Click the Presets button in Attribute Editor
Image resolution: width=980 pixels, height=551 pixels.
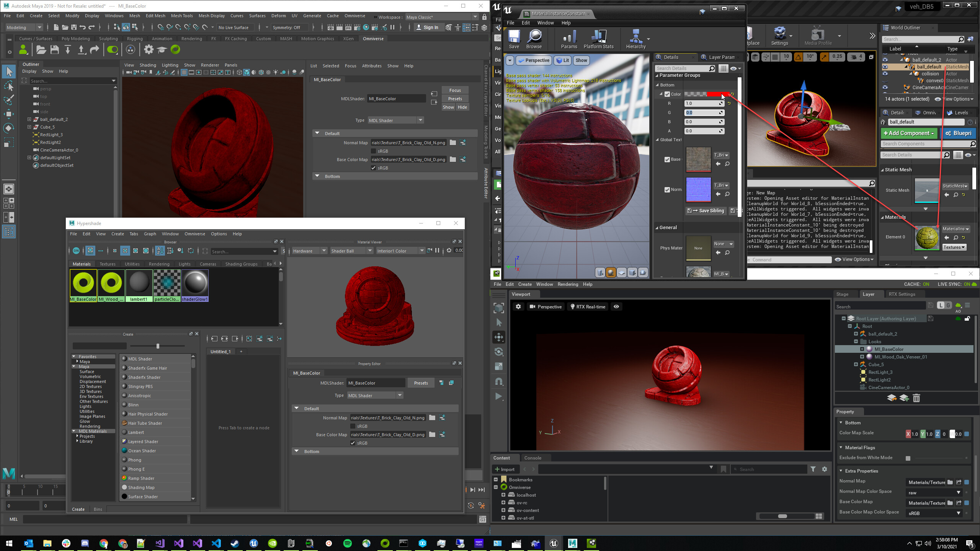(x=455, y=99)
